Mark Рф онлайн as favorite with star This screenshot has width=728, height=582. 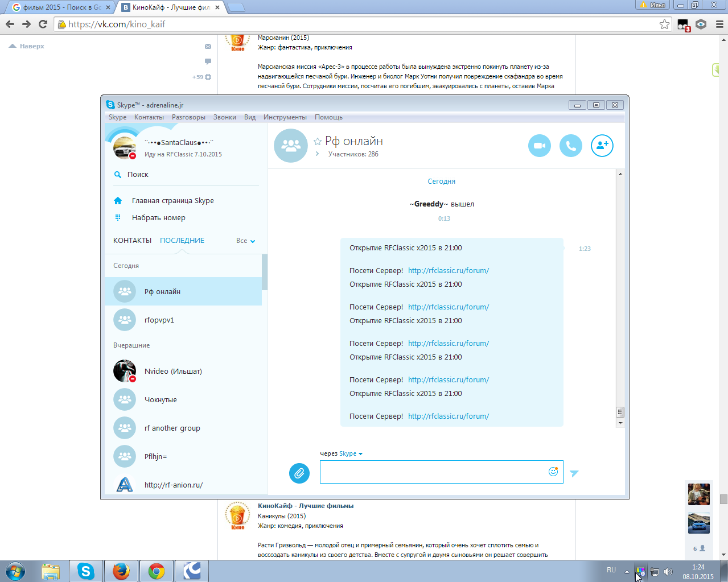click(x=318, y=141)
